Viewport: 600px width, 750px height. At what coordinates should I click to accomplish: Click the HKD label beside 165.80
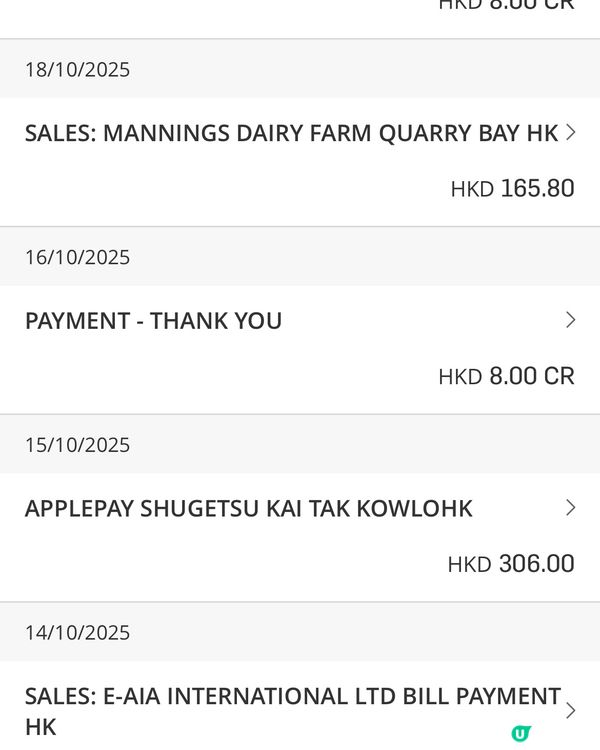pos(472,189)
